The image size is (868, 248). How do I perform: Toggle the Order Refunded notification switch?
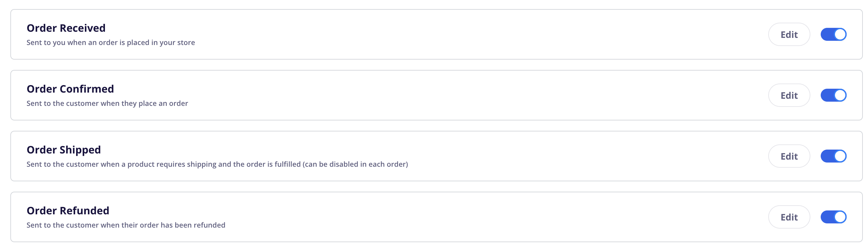833,217
